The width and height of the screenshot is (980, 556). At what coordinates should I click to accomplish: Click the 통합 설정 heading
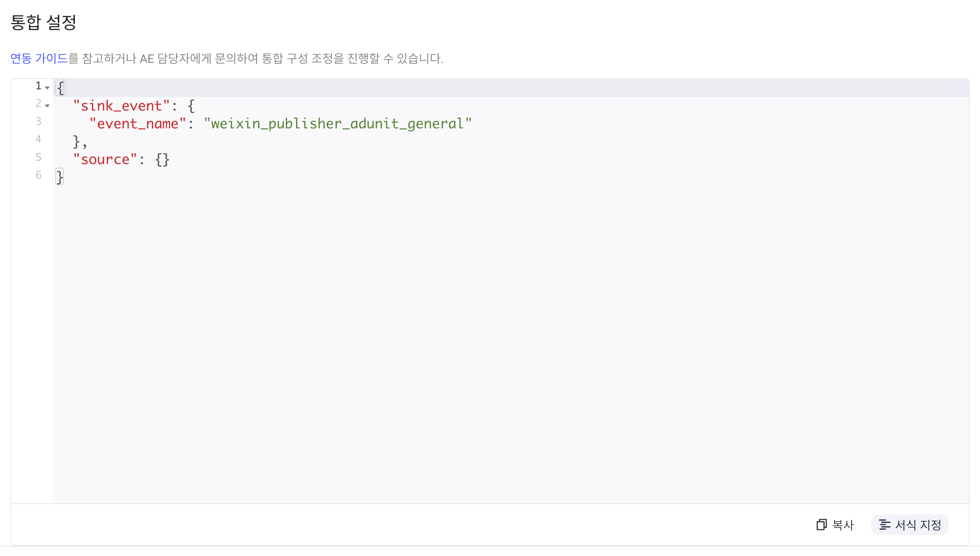43,22
